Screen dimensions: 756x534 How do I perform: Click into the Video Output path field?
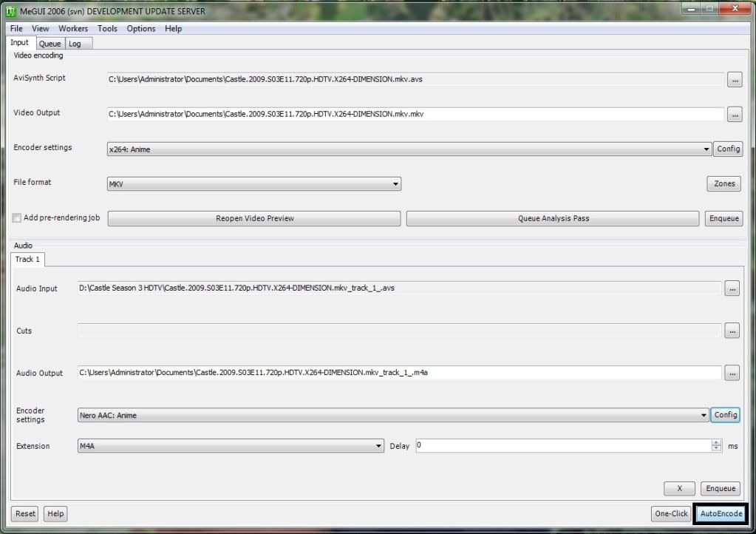(x=414, y=115)
